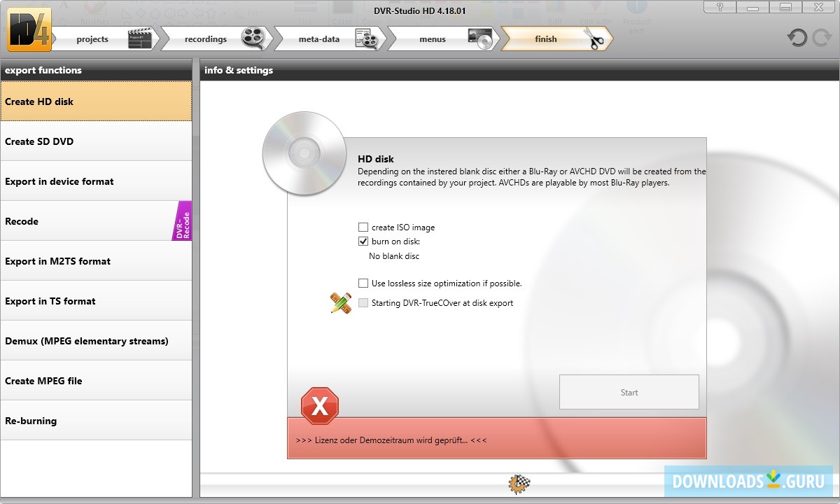Click the undo arrow icon
The height and width of the screenshot is (504, 840).
pyautogui.click(x=797, y=37)
